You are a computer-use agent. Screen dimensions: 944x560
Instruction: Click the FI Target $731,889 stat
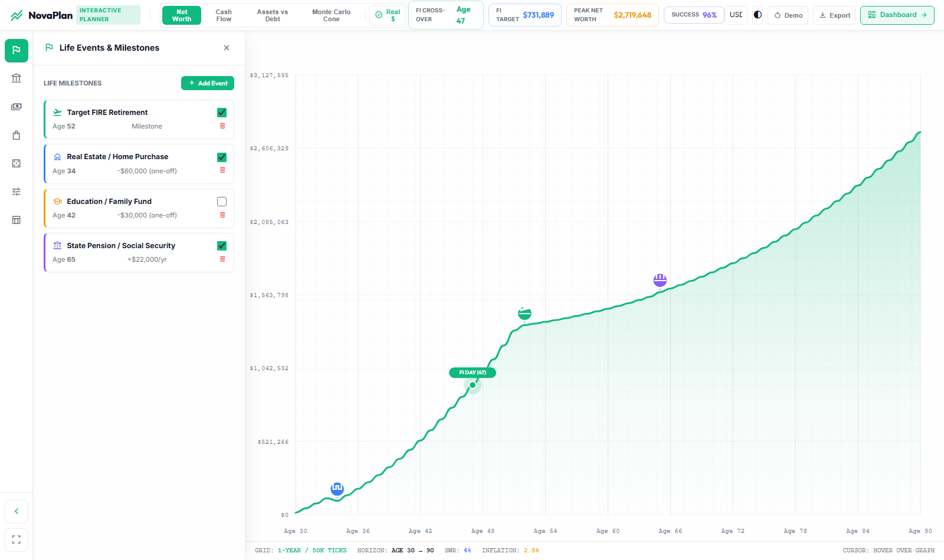point(525,15)
